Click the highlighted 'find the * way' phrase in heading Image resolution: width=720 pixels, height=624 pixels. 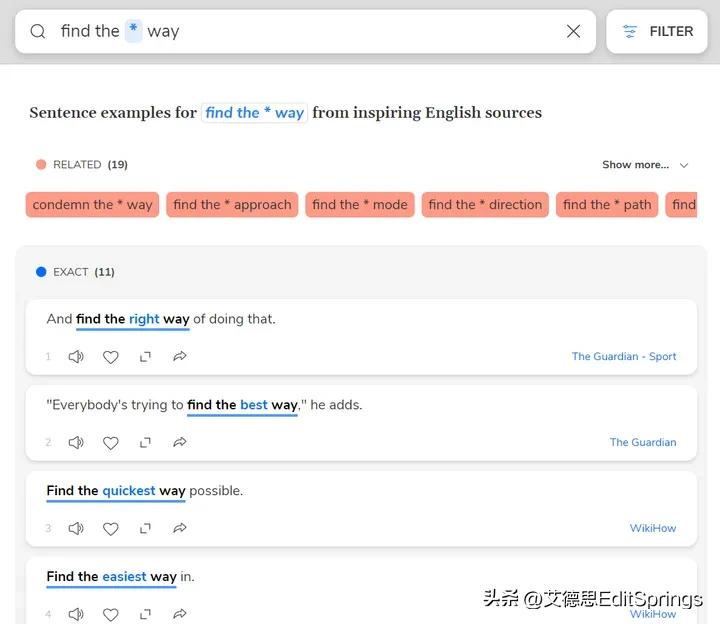254,112
